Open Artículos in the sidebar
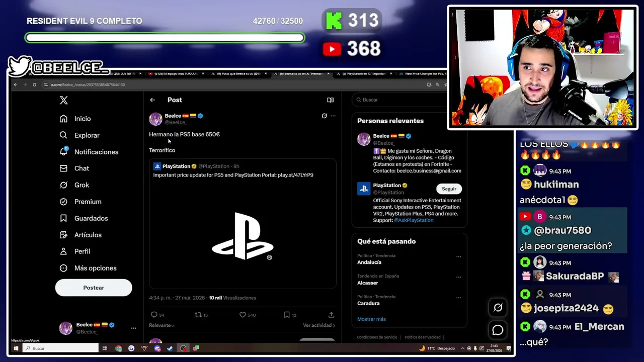The image size is (644, 362). [80, 235]
